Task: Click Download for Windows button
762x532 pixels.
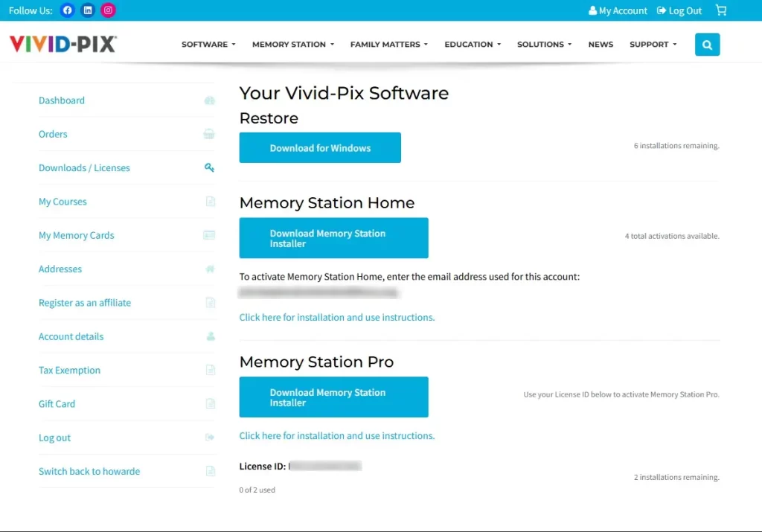Action: [320, 148]
